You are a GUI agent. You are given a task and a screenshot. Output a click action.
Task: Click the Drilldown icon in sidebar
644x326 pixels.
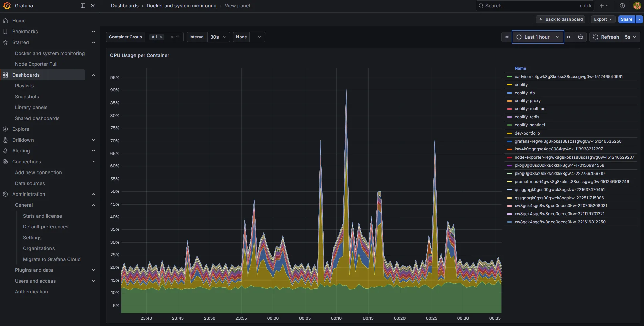pyautogui.click(x=5, y=140)
